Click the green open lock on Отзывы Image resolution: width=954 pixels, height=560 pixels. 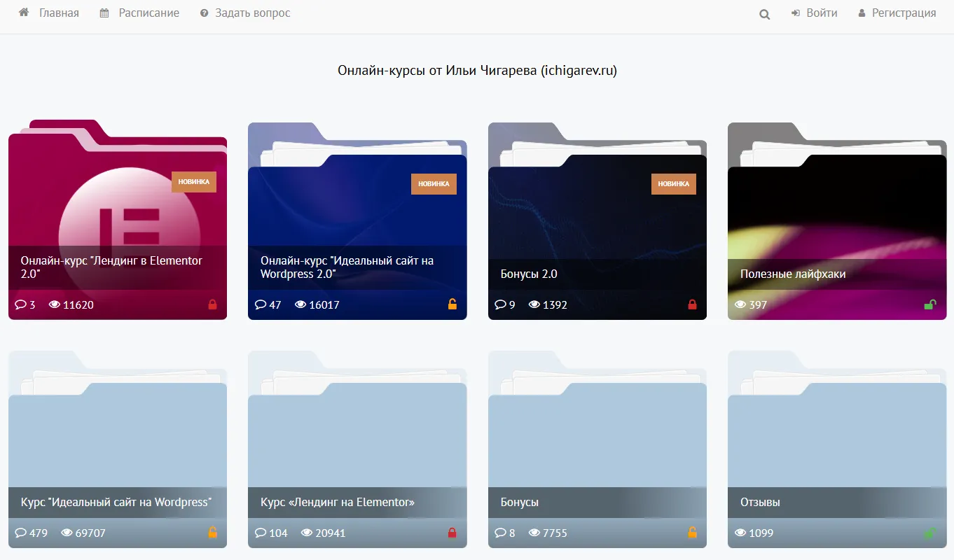click(x=930, y=533)
